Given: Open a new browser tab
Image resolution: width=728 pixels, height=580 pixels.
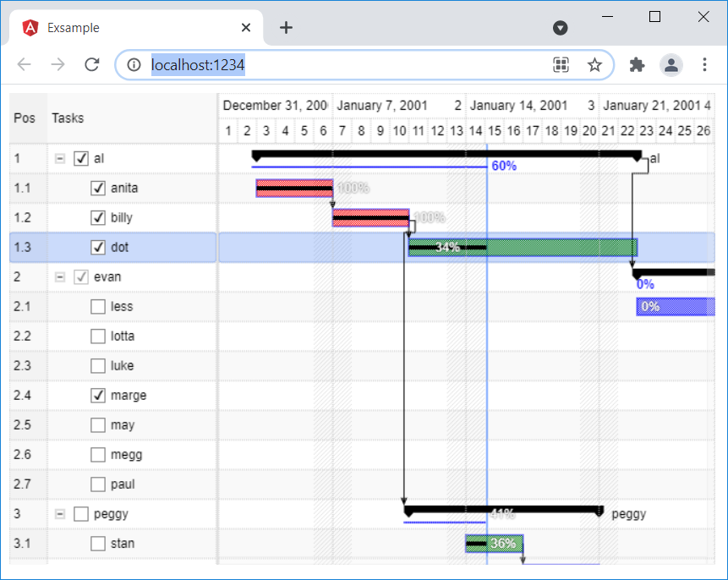Looking at the screenshot, I should click(286, 28).
